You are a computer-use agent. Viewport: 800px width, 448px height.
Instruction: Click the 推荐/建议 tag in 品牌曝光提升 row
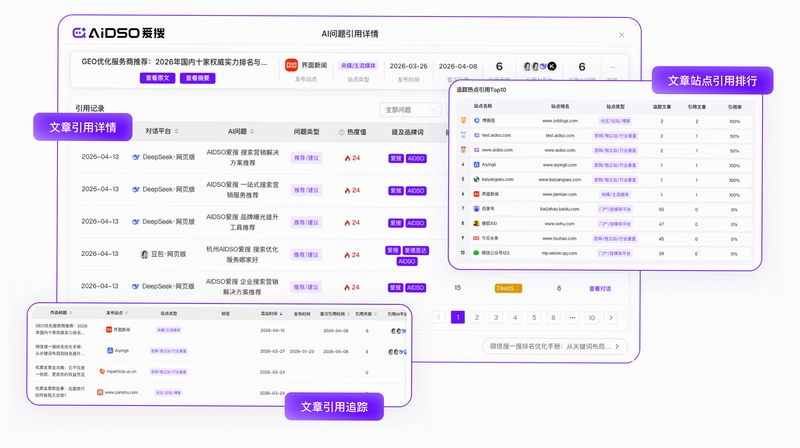tap(306, 223)
